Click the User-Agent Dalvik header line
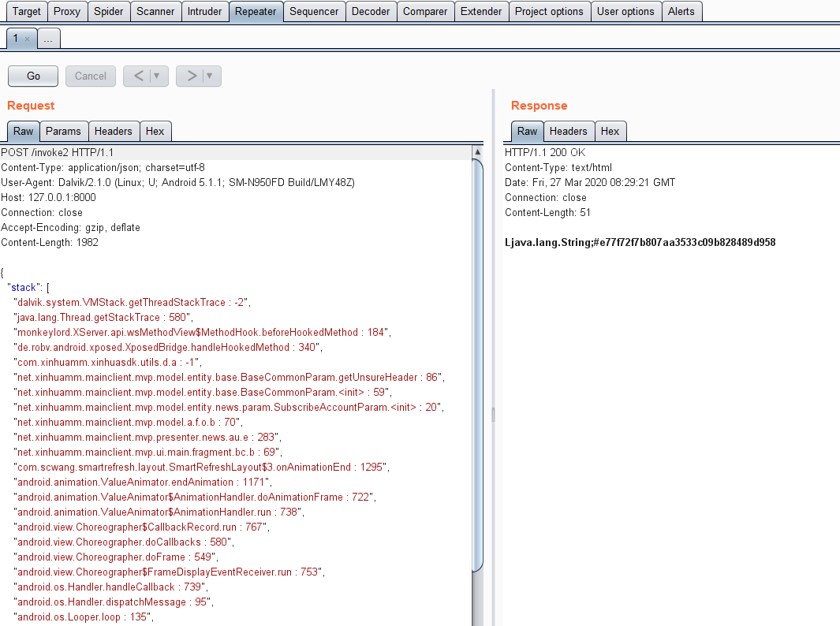Image resolution: width=840 pixels, height=626 pixels. [x=177, y=183]
